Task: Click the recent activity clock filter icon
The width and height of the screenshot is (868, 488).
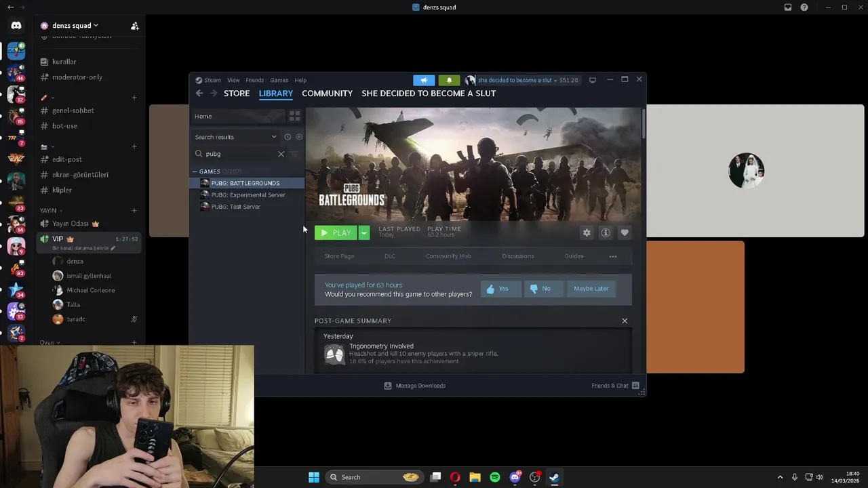Action: (x=288, y=137)
